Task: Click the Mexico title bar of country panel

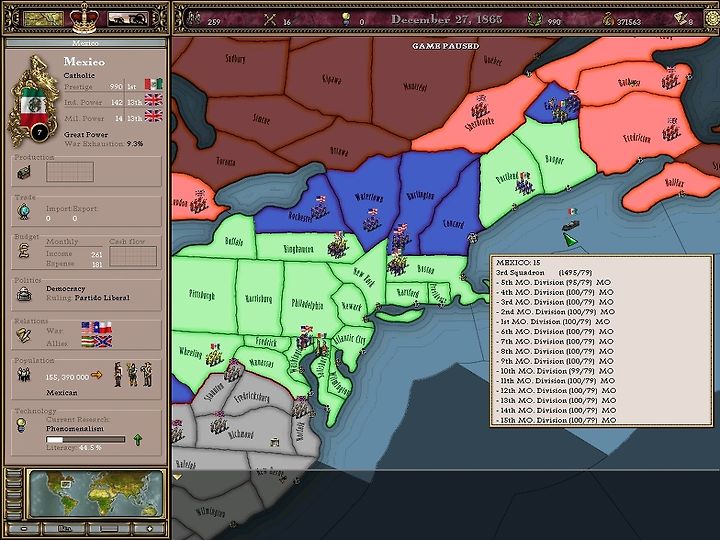Action: pos(85,43)
